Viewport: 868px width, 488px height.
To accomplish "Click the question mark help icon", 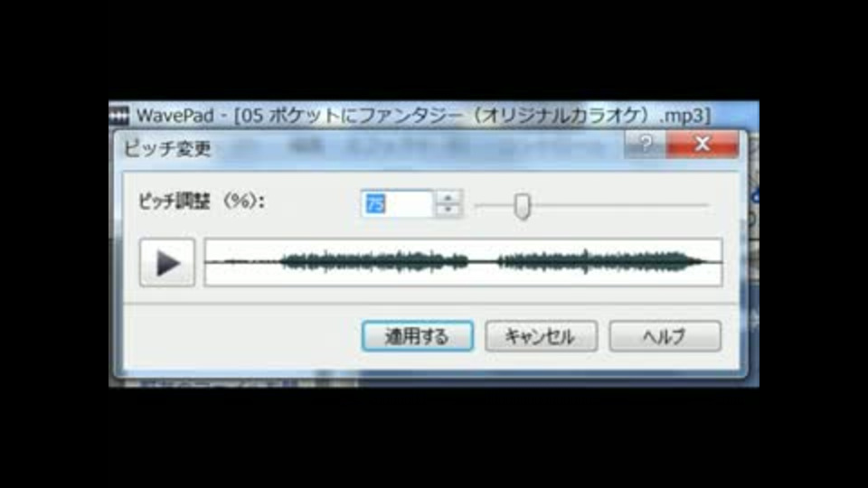I will (x=645, y=145).
